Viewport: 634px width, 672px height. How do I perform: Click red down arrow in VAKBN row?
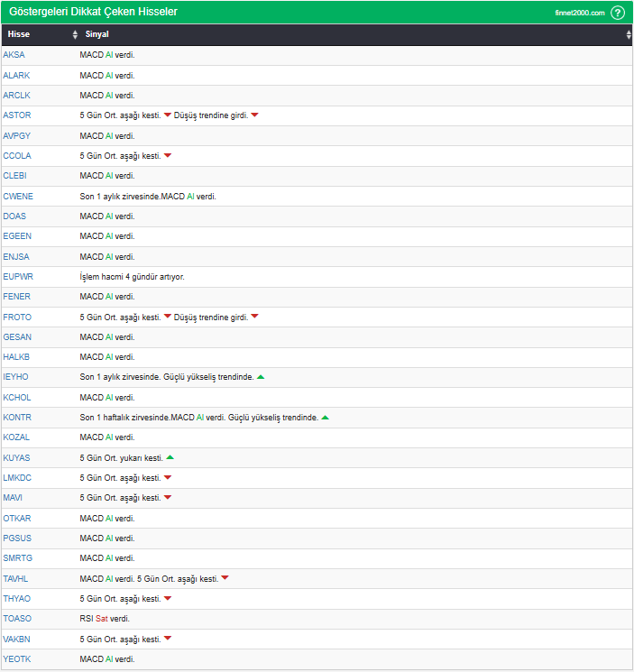tap(168, 639)
